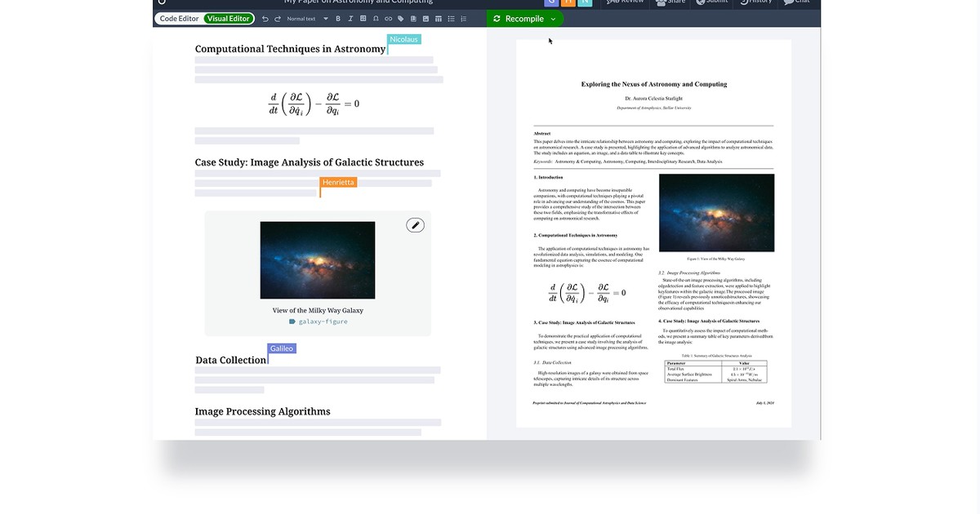This screenshot has height=514, width=980.
Task: Open the Submit option
Action: (x=713, y=2)
